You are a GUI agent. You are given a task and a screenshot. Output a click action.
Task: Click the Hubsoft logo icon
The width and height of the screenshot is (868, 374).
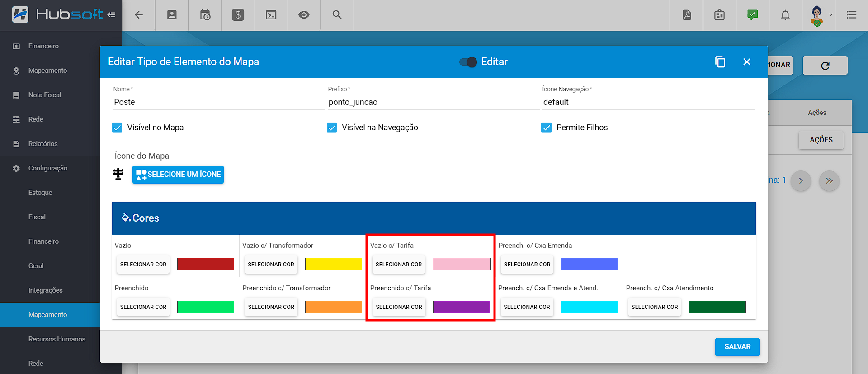tap(20, 14)
